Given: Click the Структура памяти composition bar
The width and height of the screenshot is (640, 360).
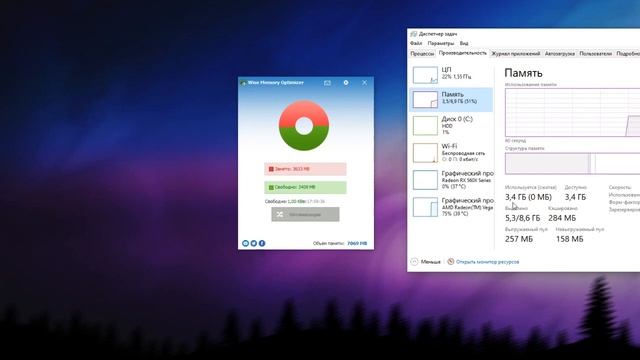Looking at the screenshot, I should 572,164.
